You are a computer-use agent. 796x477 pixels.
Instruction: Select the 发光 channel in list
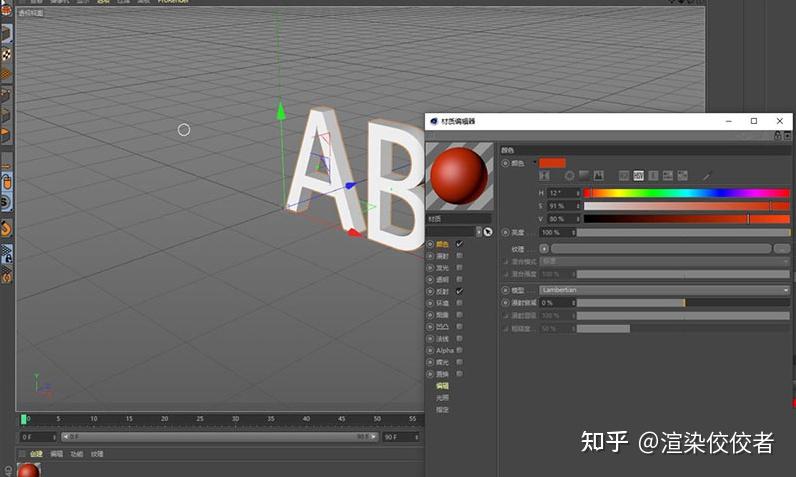tap(442, 267)
